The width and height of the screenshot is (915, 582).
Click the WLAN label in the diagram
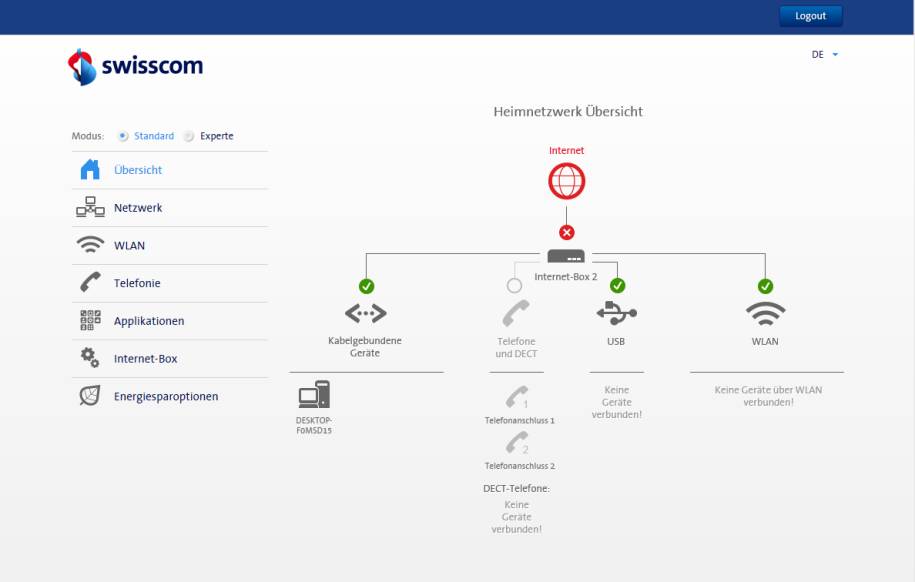click(x=765, y=341)
